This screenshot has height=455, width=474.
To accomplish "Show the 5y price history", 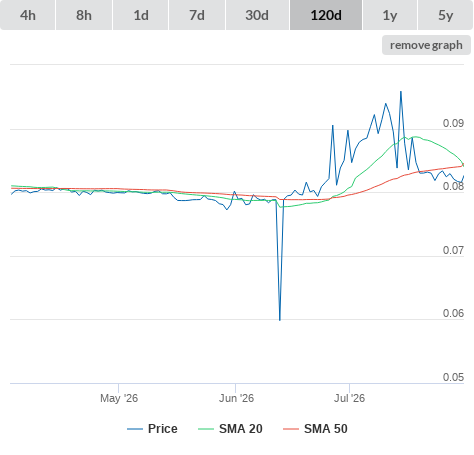I will pos(445,15).
